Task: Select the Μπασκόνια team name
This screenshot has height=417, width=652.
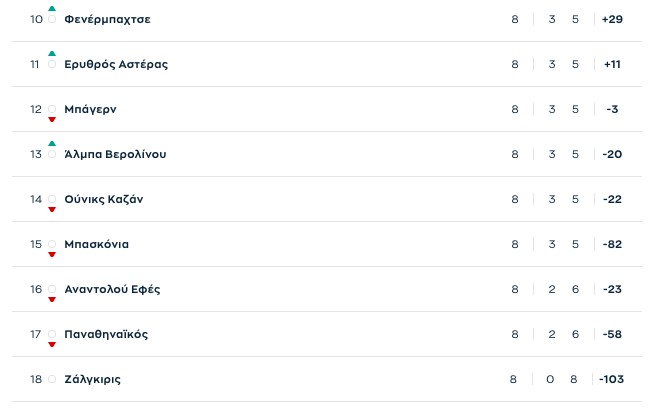Action: point(96,244)
